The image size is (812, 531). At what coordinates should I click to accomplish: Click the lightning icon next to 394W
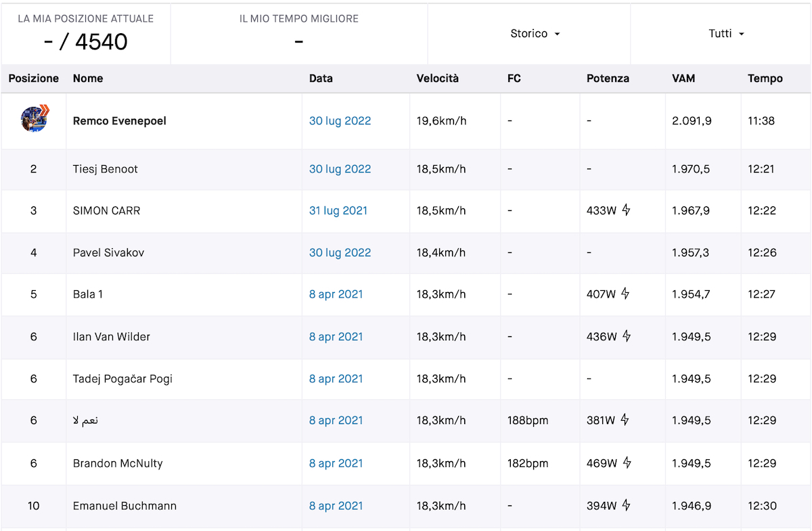pyautogui.click(x=626, y=505)
